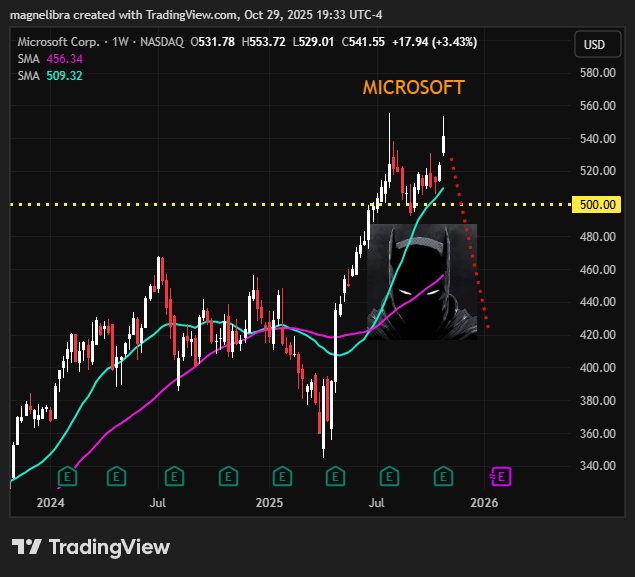Click the 420.00 price axis label
The image size is (635, 577).
[598, 335]
